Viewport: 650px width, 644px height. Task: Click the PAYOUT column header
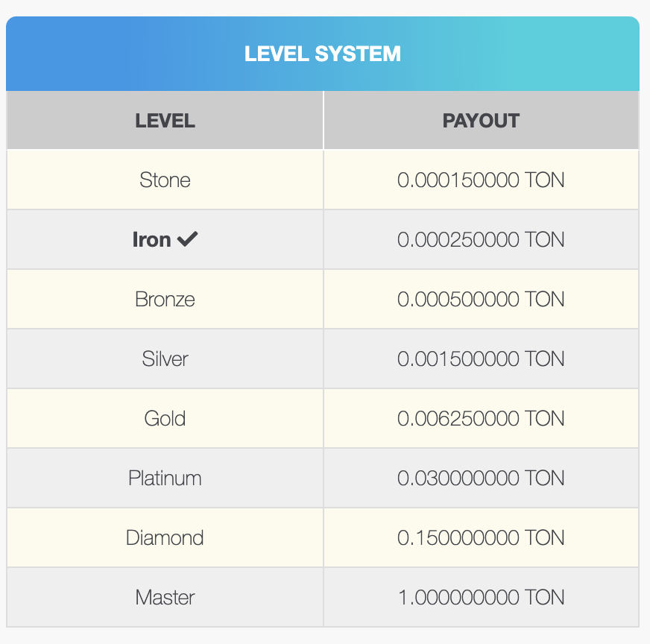481,121
